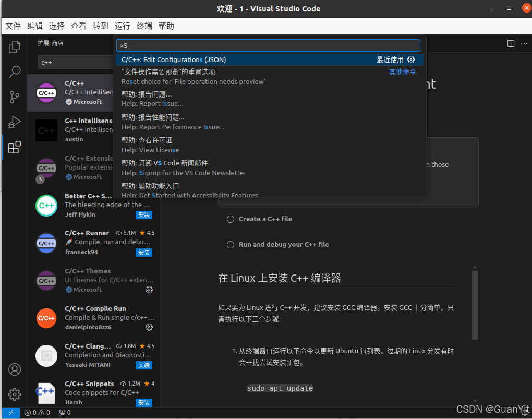Screen dimensions: 532x419
Task: Click the 在 Linux 上安装 C++ 编译器 heading
Action: pos(279,279)
